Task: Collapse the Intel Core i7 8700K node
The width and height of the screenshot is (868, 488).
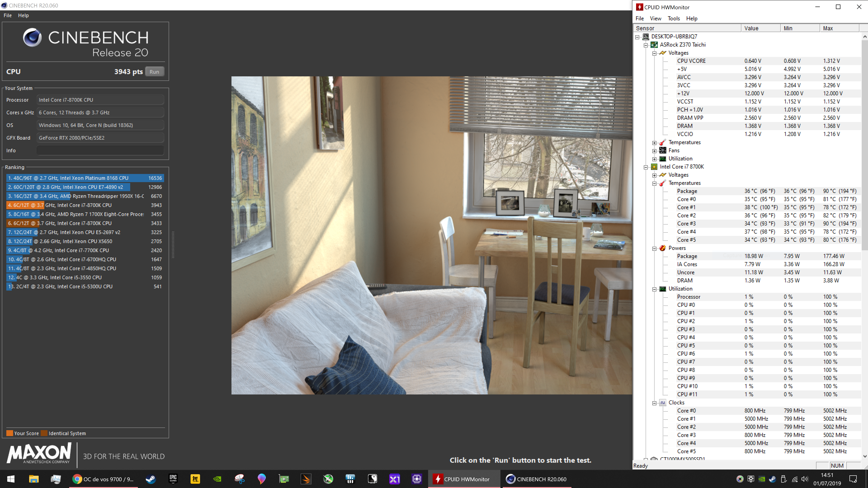Action: (646, 167)
